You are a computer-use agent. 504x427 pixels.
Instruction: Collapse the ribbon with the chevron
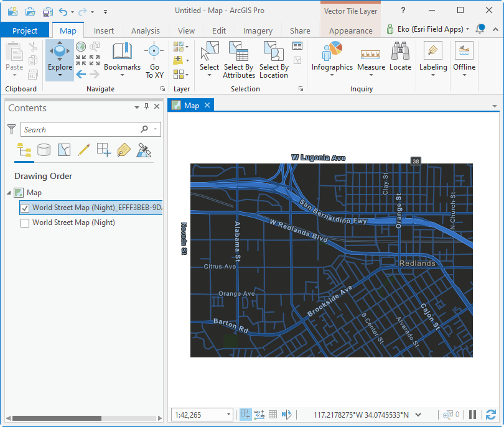pos(495,30)
